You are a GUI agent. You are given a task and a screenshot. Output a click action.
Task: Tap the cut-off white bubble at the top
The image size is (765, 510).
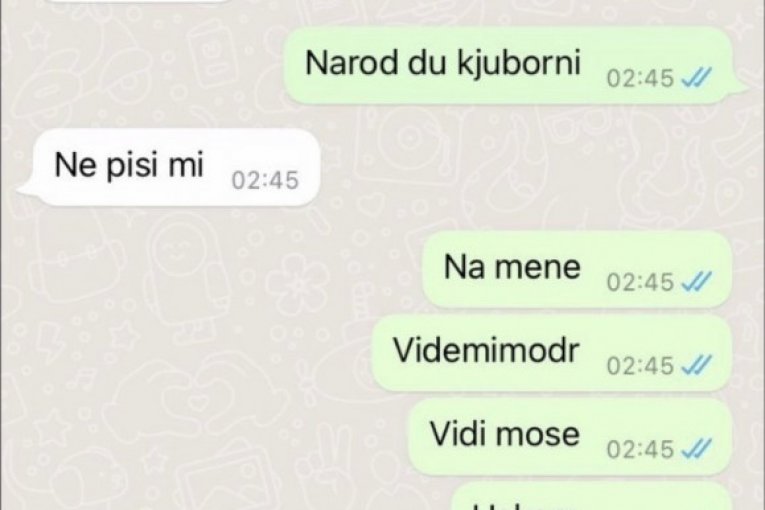pyautogui.click(x=139, y=1)
